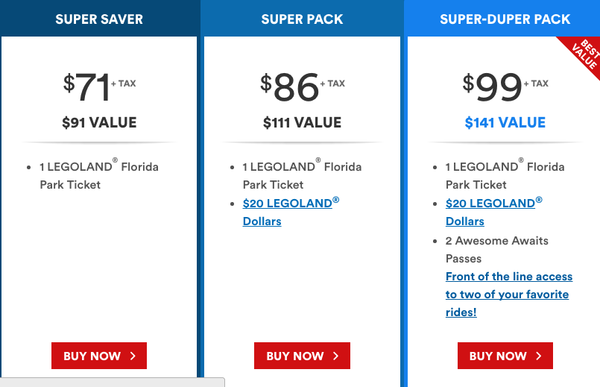This screenshot has height=387, width=600.
Task: Click Buy Now for Super Pack
Action: (x=302, y=356)
